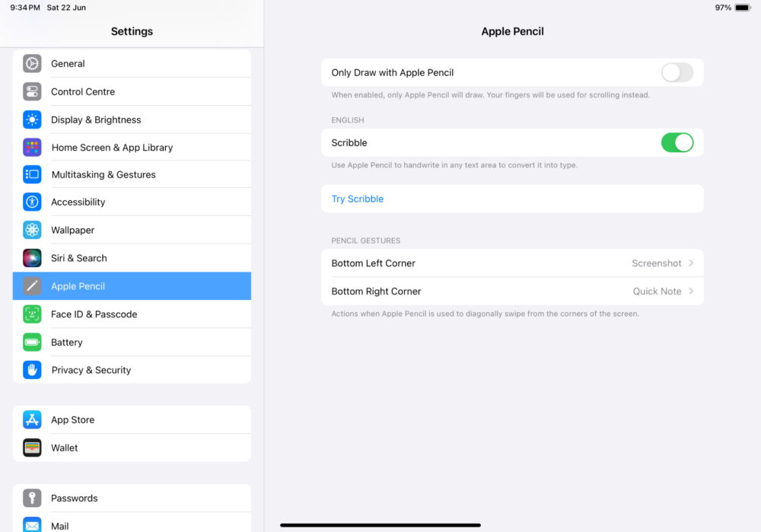Screen dimensions: 761x532
Task: Click the Face ID & Passcode icon
Action: (x=32, y=314)
